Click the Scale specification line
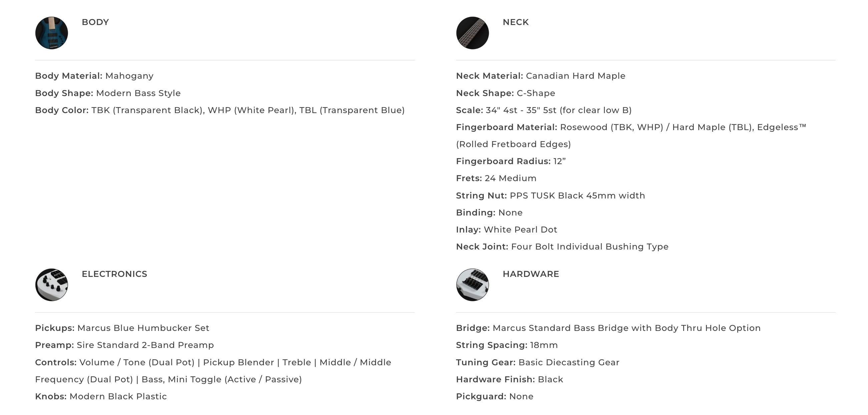This screenshot has height=415, width=868. (544, 110)
